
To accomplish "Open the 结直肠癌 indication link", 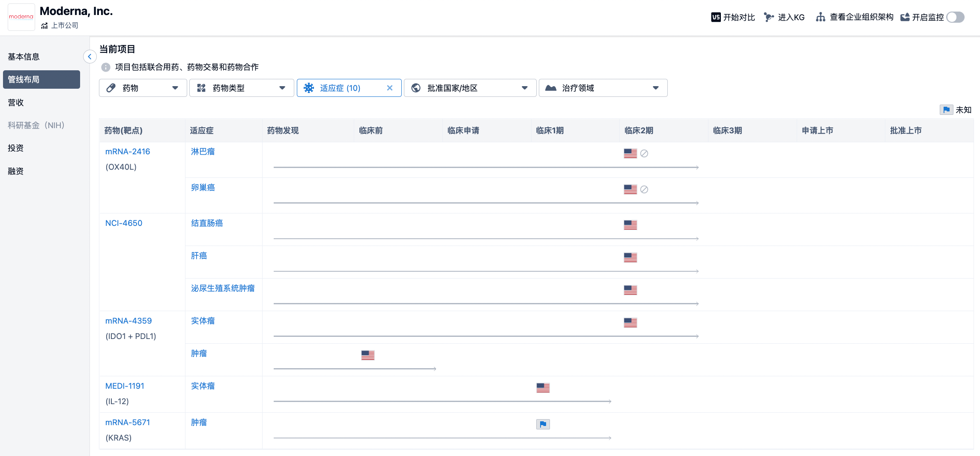I will [x=207, y=223].
